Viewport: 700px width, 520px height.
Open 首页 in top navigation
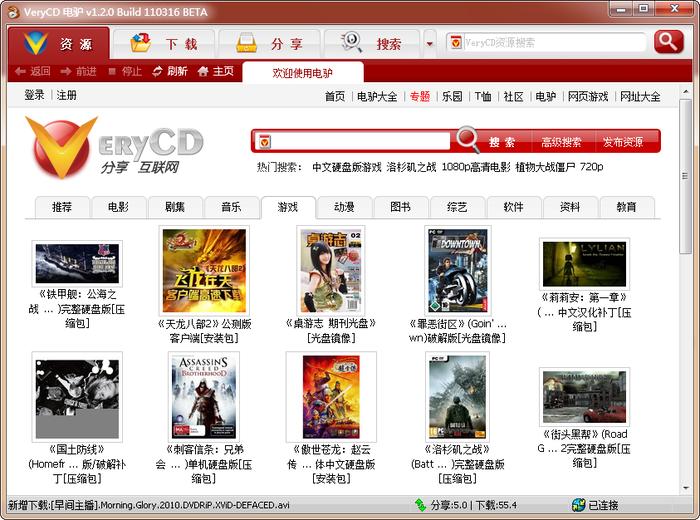tap(335, 96)
